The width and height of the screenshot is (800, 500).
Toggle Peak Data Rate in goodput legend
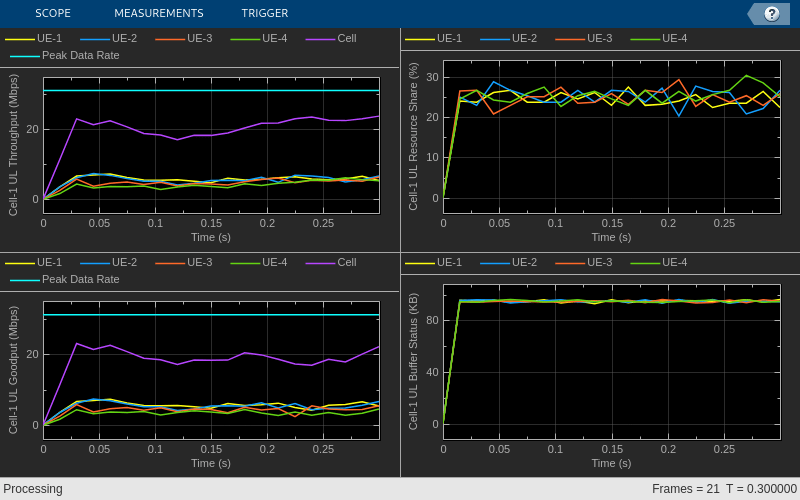[65, 279]
